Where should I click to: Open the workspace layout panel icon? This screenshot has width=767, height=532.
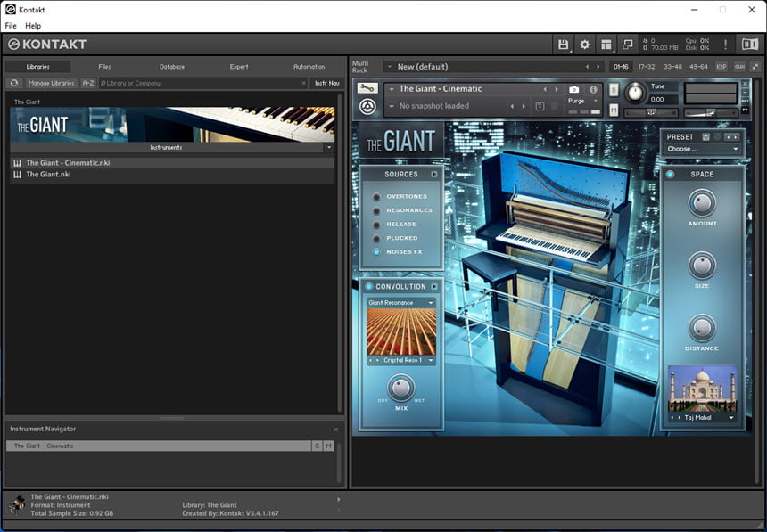[606, 45]
